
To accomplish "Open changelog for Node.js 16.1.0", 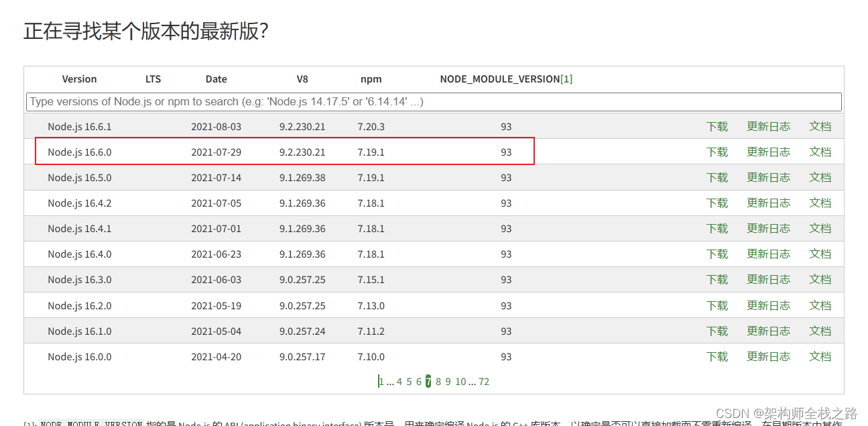I will click(768, 331).
